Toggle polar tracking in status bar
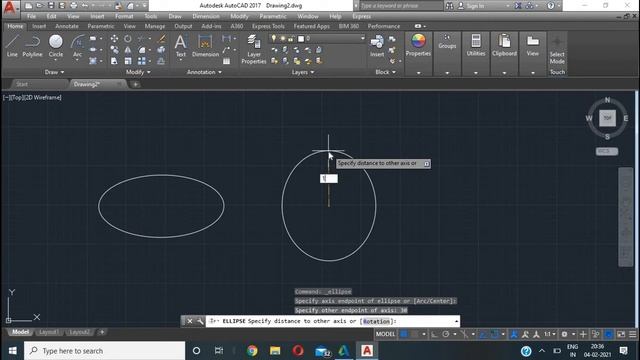640x360 pixels. (446, 334)
